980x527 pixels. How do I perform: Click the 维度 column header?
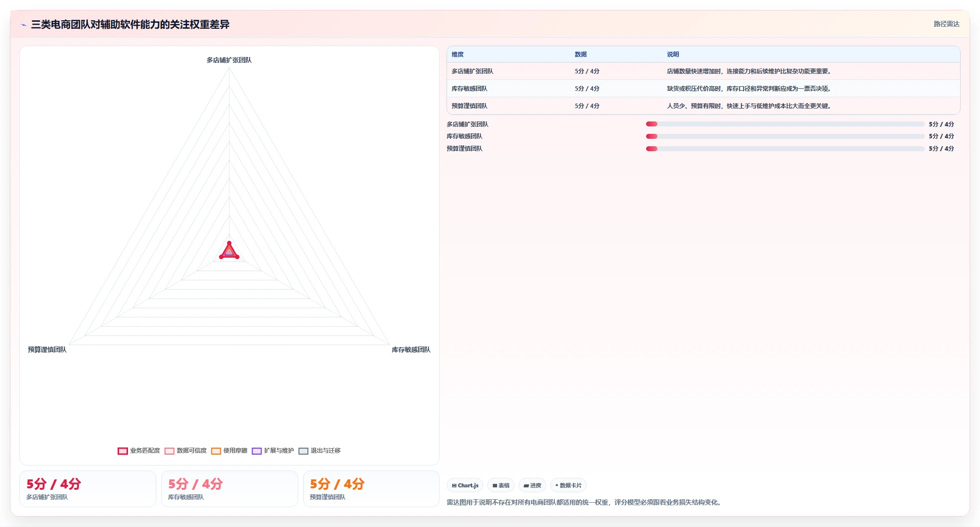click(x=457, y=55)
